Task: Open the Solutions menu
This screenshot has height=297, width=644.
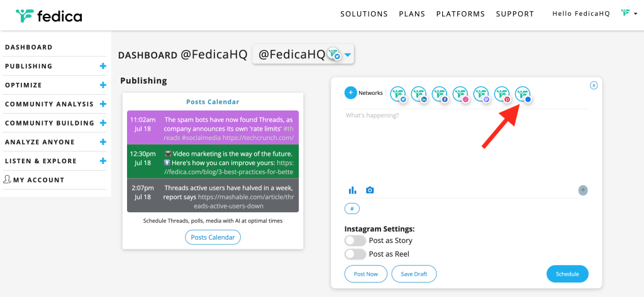Action: 364,14
